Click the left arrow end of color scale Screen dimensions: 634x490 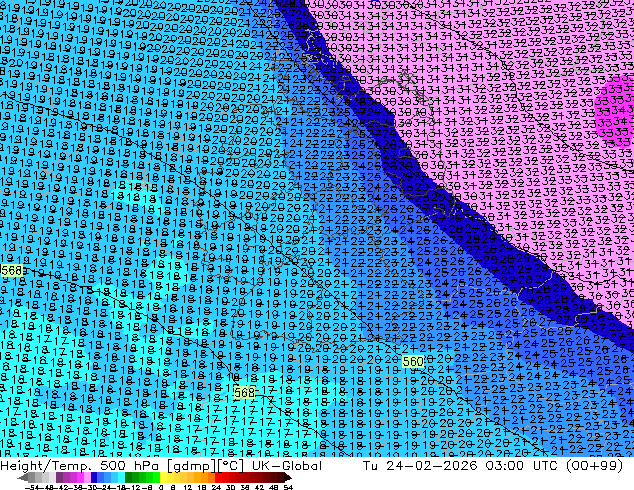[x=23, y=478]
